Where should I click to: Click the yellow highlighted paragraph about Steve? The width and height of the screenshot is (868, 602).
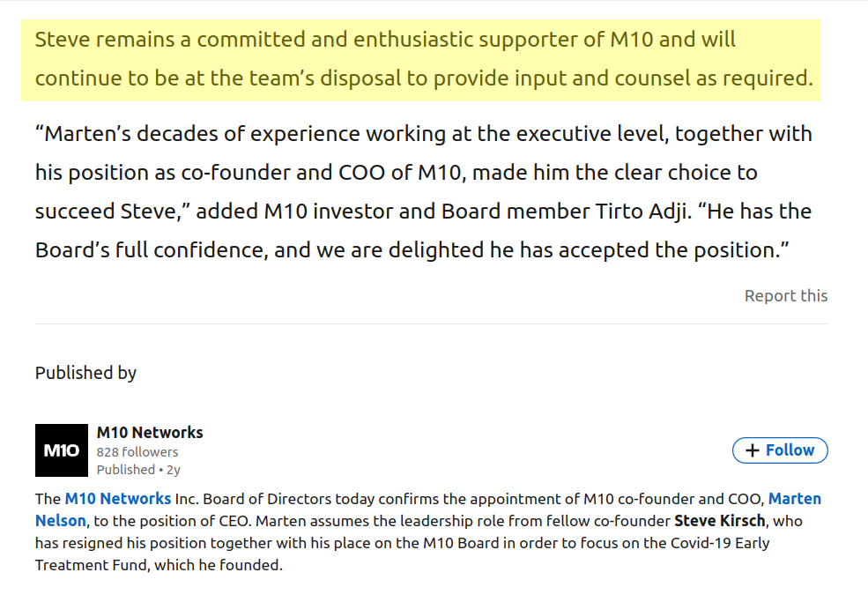point(421,60)
